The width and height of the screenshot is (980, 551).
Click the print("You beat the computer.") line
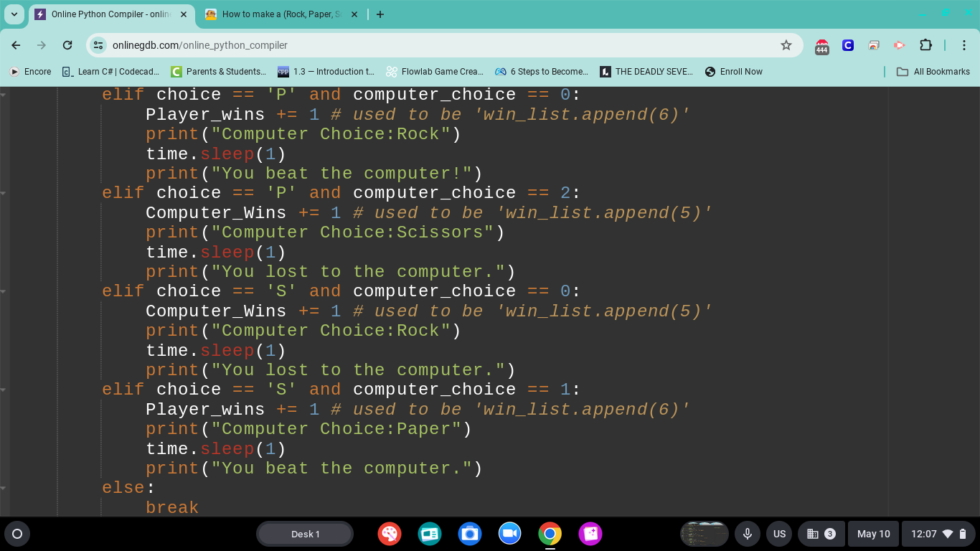tap(314, 468)
